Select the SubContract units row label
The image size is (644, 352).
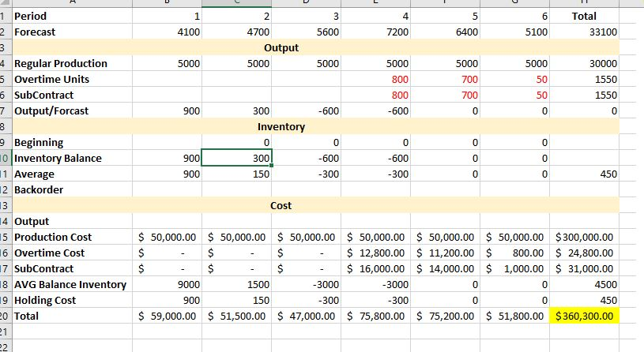click(72, 95)
